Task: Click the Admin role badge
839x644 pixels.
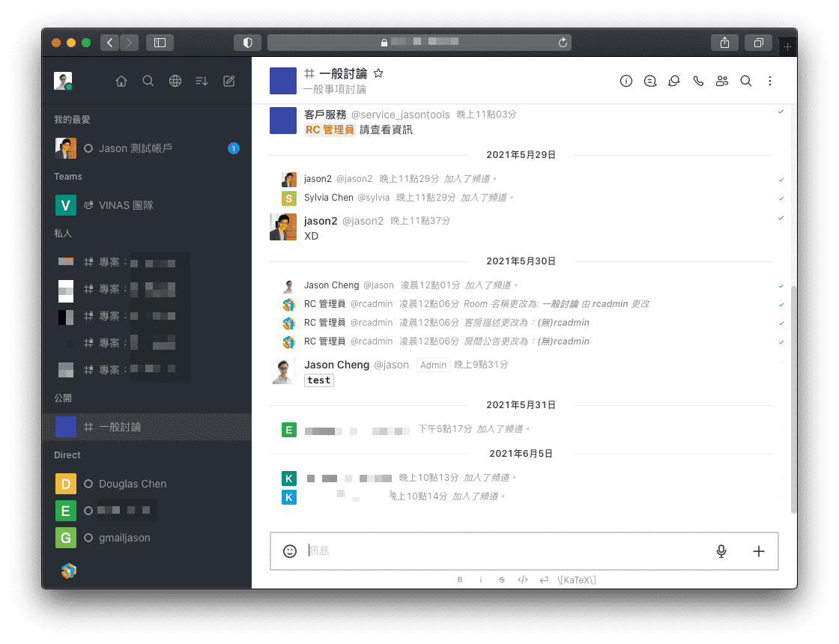Action: [434, 365]
